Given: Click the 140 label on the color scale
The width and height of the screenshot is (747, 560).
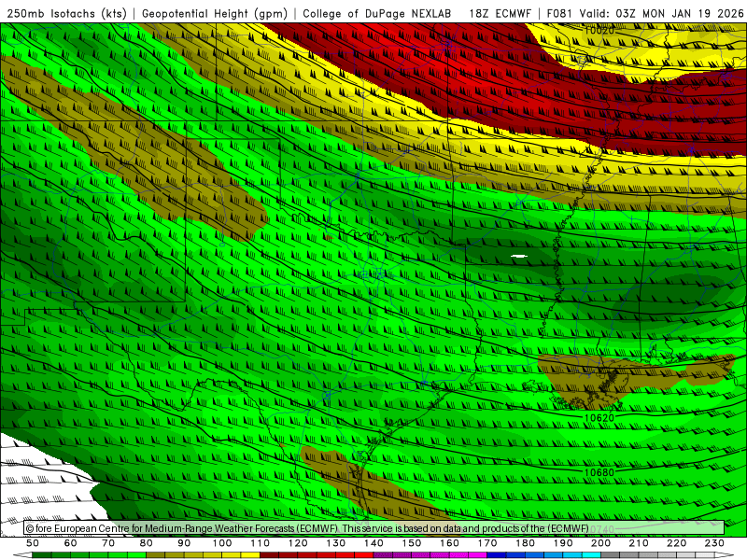Looking at the screenshot, I should 373,543.
